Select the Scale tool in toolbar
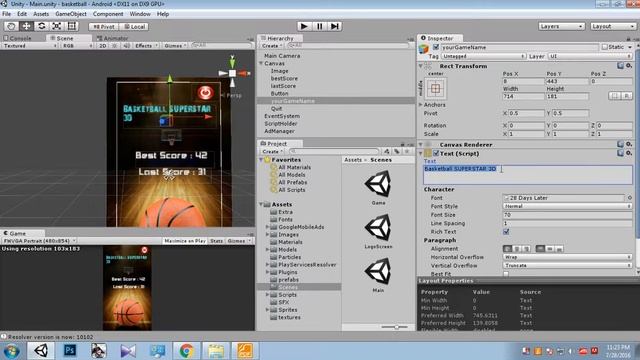Viewport: 640px width, 360px height. coord(57,26)
